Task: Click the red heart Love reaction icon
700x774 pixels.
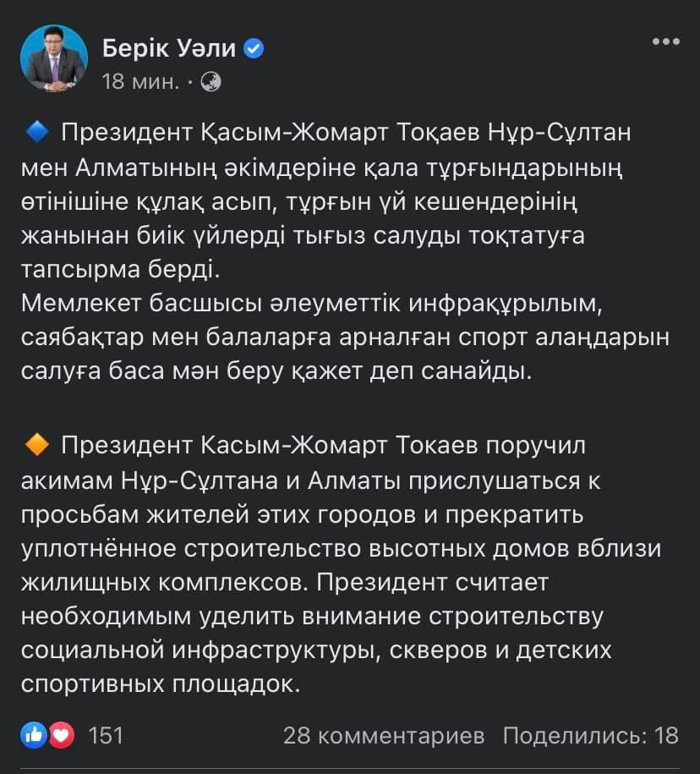Action: [61, 735]
